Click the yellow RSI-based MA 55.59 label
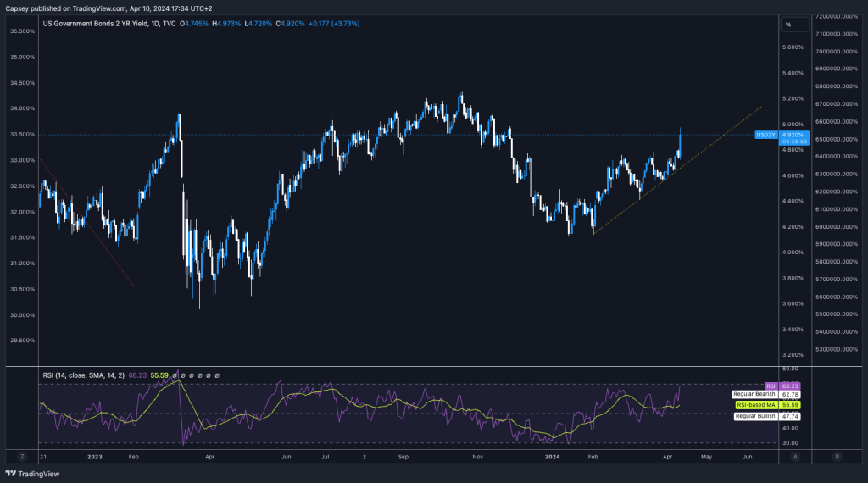868x483 pixels. coord(766,406)
